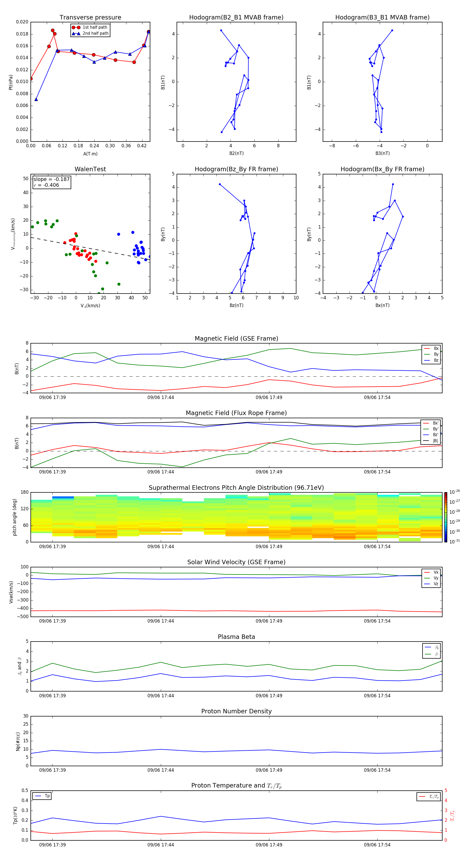The image size is (473, 868).
Task: Click the 'slope = -0.187' annotation
Action: tap(52, 179)
